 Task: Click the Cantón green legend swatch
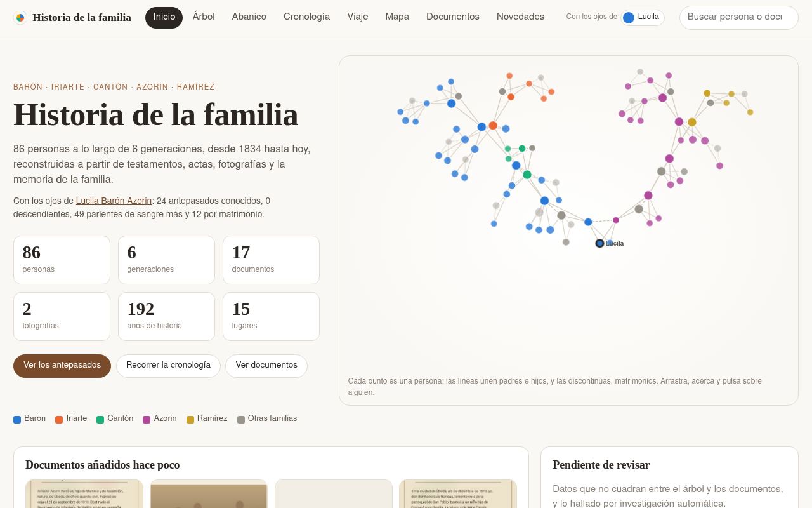100,420
